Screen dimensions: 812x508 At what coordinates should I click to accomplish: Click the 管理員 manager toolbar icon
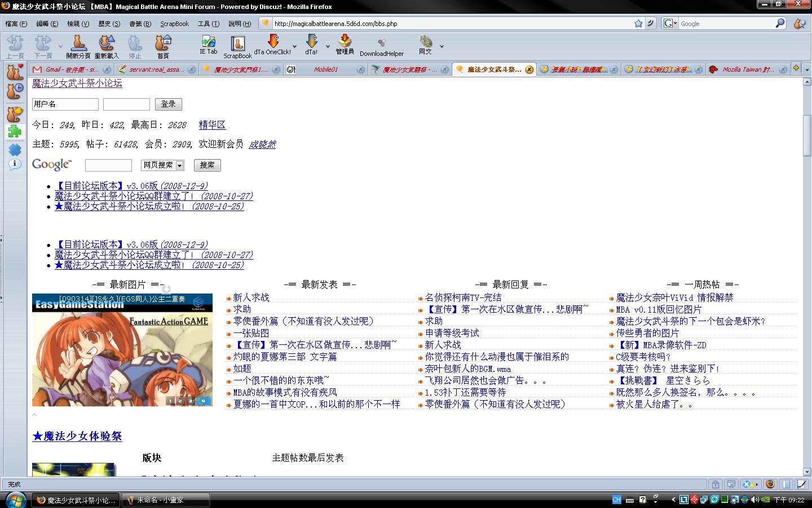coord(345,44)
